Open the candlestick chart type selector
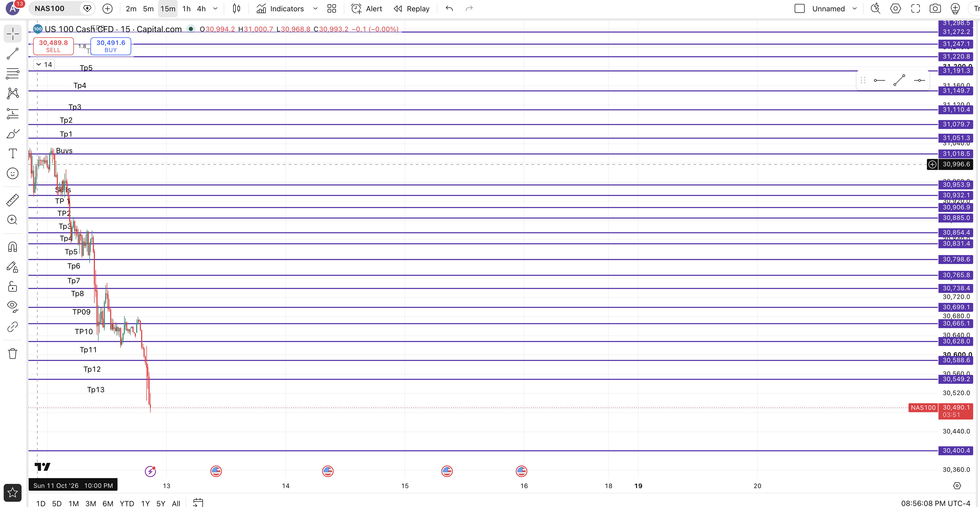This screenshot has height=507, width=980. point(236,8)
